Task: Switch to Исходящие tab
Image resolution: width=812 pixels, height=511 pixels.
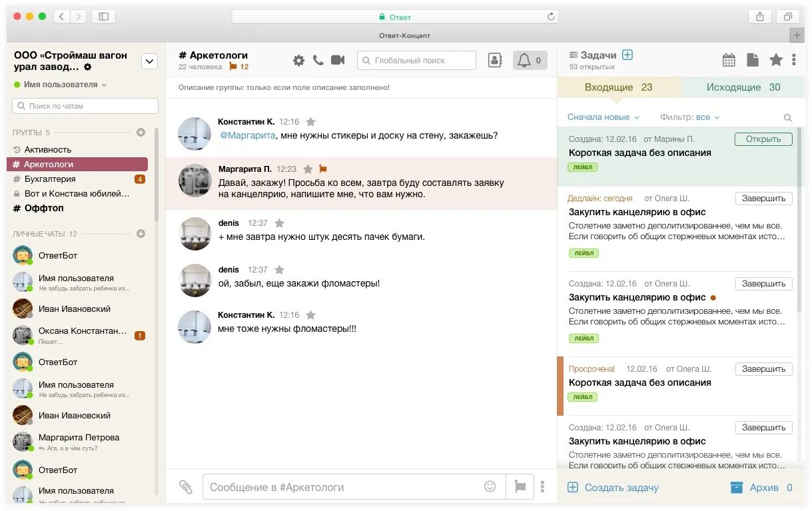Action: 743,87
